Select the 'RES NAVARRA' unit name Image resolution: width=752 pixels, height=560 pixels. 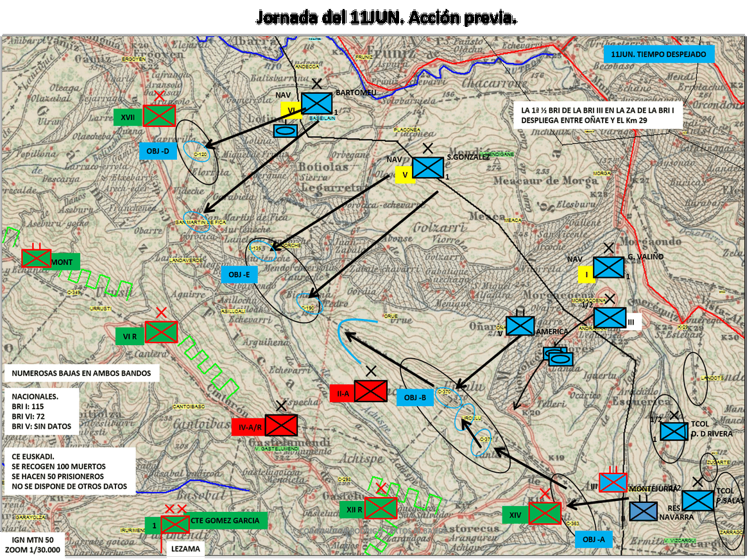[676, 513]
